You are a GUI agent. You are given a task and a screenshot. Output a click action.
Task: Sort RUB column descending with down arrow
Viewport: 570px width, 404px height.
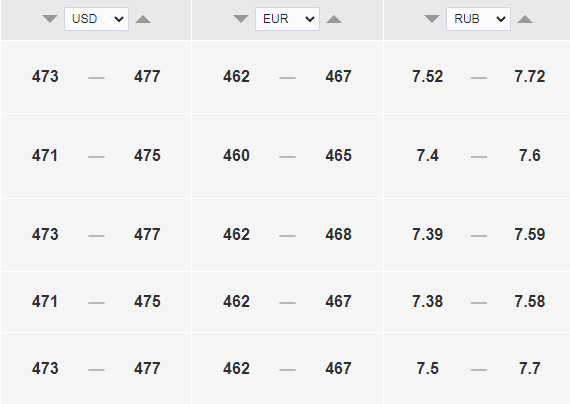(x=432, y=19)
